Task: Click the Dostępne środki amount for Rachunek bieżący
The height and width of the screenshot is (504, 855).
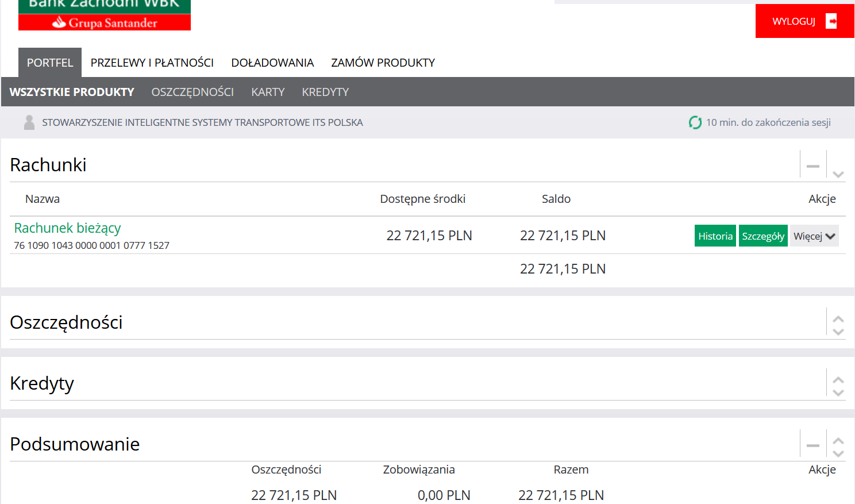Action: [429, 236]
